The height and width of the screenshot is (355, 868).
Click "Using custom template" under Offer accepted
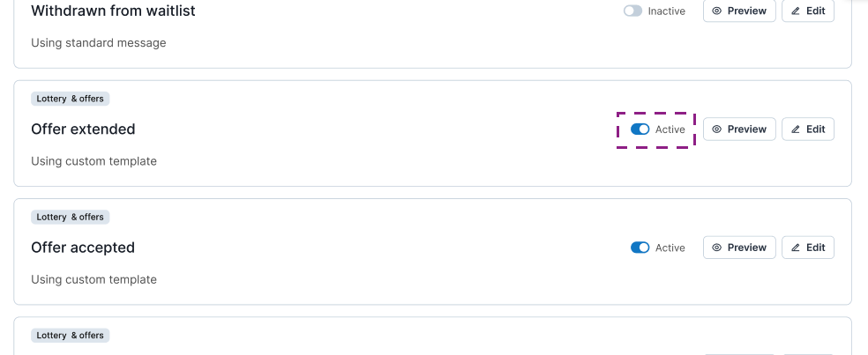coord(94,279)
